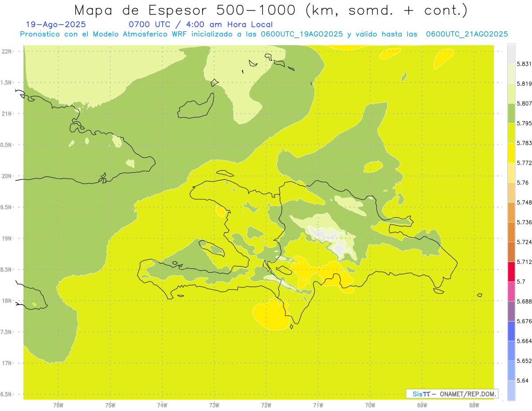This screenshot has width=532, height=411.
Task: Click the 5.64 legend value
Action: [x=522, y=380]
